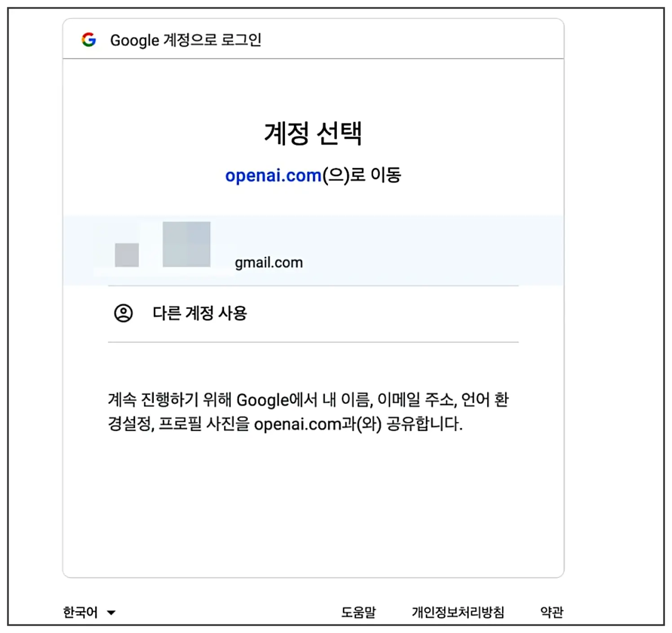Click the arrow next to 한국어
Screen dimensions: 672x633
click(x=111, y=613)
